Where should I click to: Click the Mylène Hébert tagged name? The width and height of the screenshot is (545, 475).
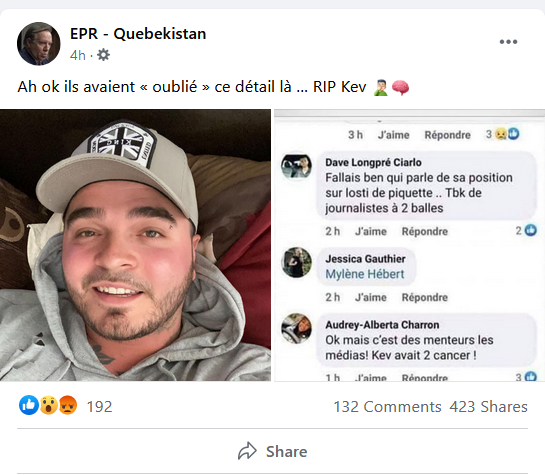pos(365,274)
